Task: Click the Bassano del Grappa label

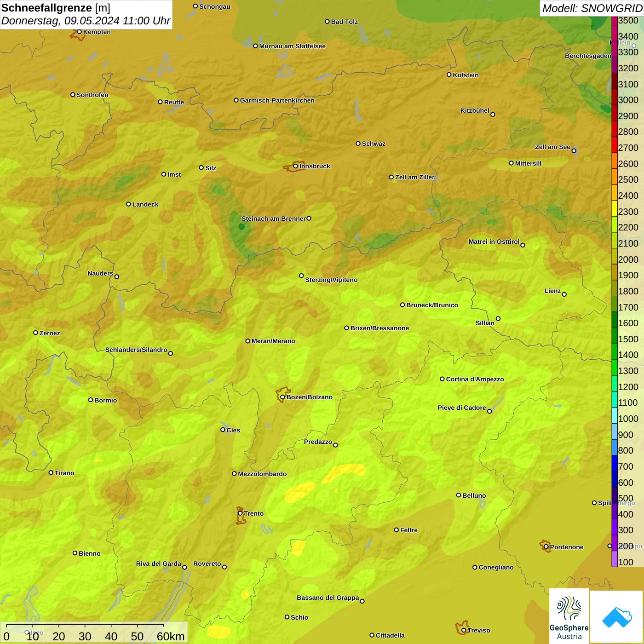Action: pyautogui.click(x=328, y=598)
